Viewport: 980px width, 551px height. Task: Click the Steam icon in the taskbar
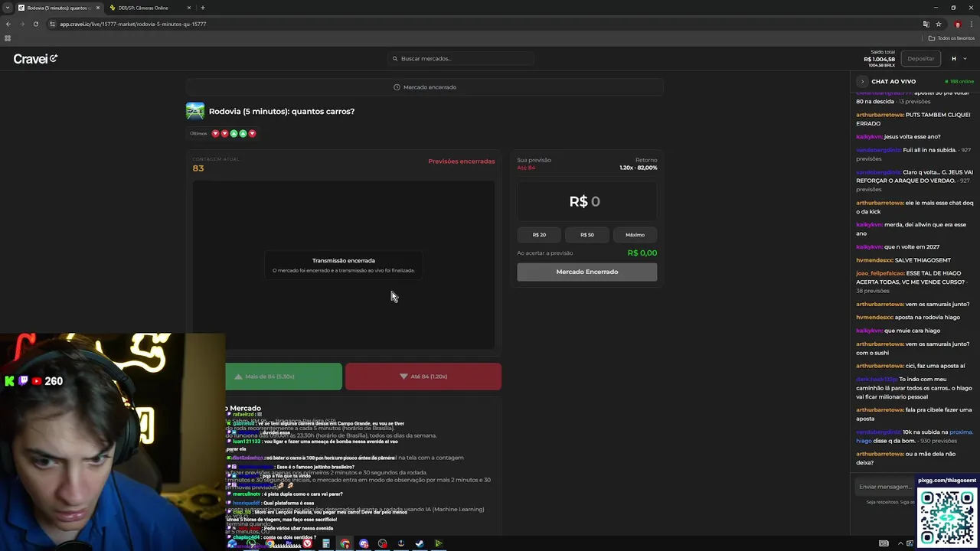point(420,543)
